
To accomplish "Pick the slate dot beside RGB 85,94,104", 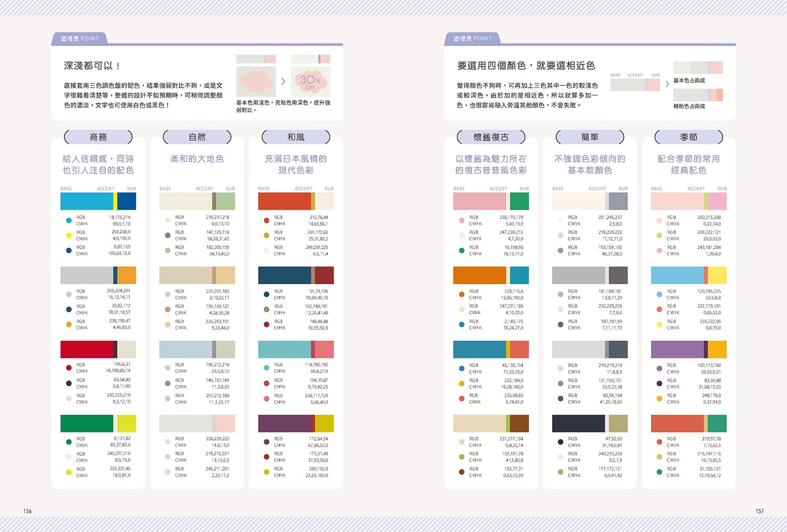I will pyautogui.click(x=561, y=398).
